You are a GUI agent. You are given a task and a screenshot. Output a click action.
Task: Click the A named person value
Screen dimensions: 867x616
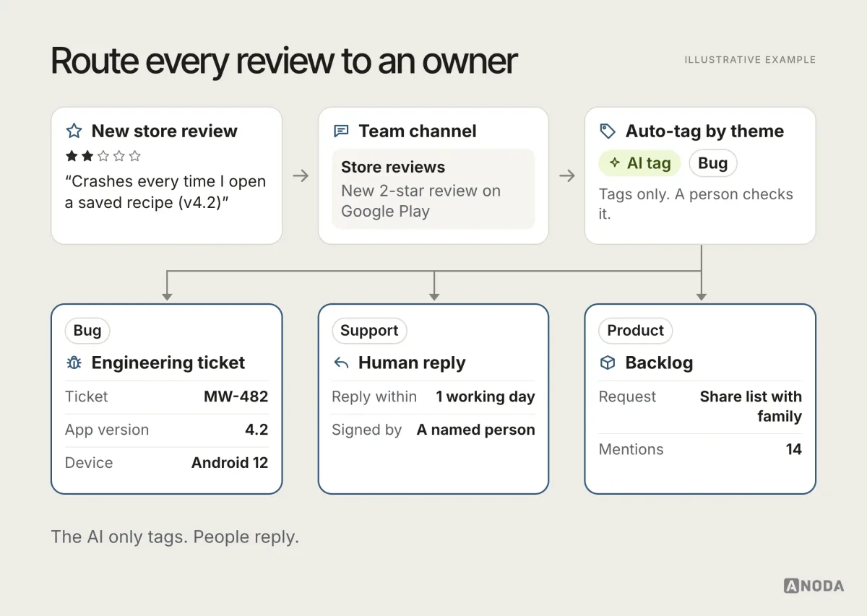tap(476, 430)
